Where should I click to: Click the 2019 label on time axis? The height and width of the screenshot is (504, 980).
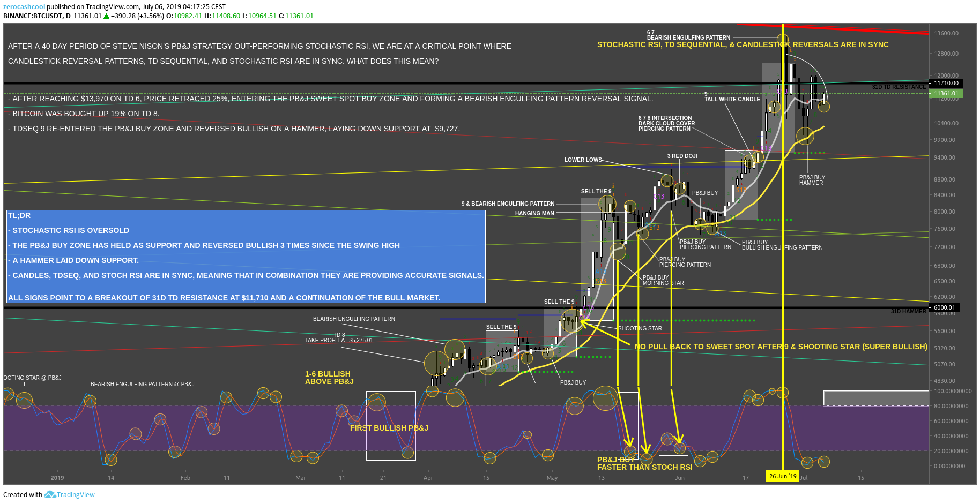[57, 478]
